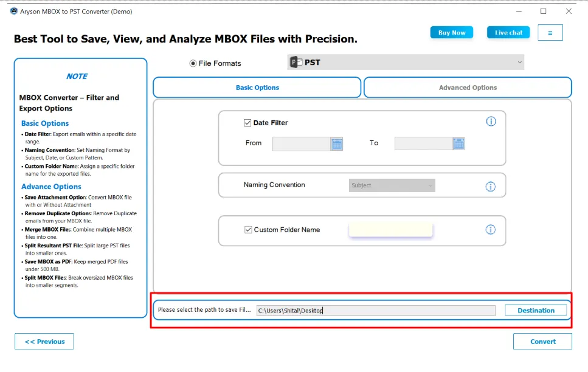The image size is (588, 372).
Task: Switch to the Basic Options tab
Action: (x=257, y=88)
